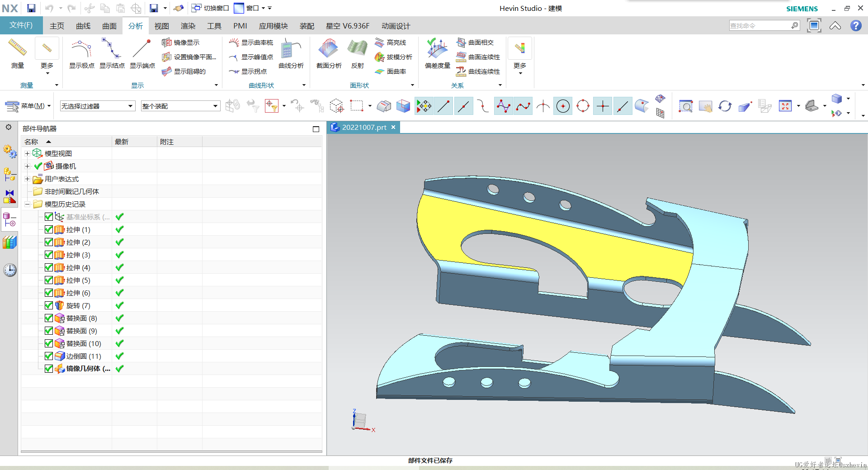
Task: Click the help question mark icon
Action: (856, 26)
